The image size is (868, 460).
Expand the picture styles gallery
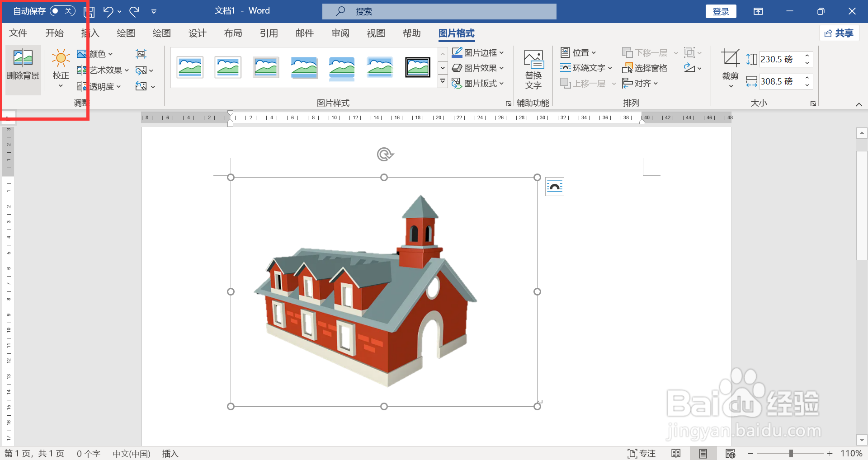coord(443,82)
